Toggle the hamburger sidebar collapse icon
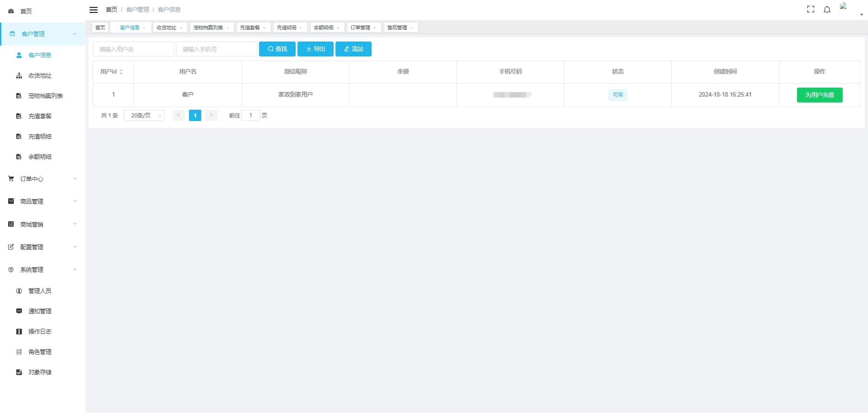This screenshot has height=415, width=868. tap(94, 10)
